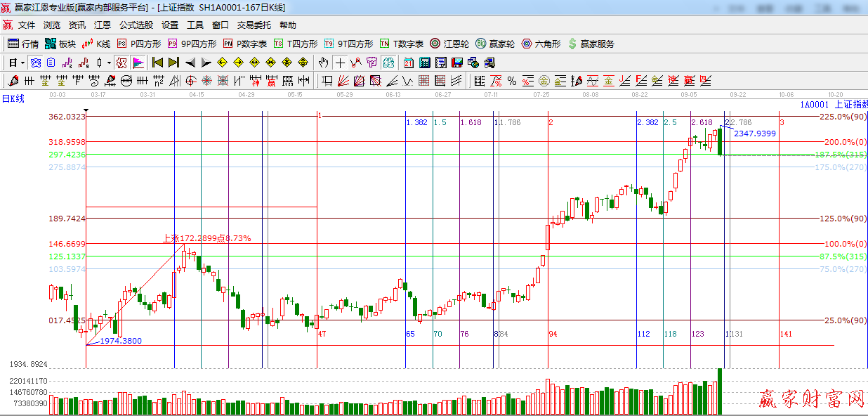This screenshot has height=416, width=868.
Task: Toggle the colored flag chart mode button
Action: tap(138, 63)
